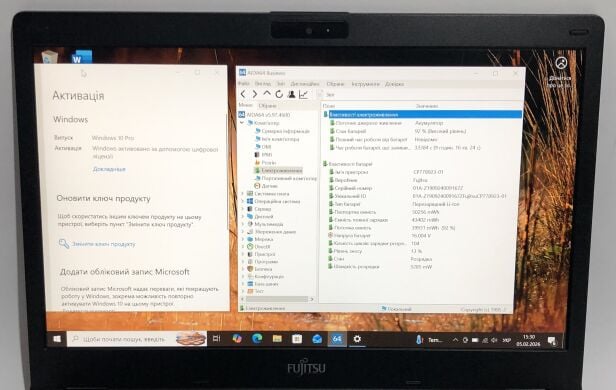Viewport: 616px width, 390px height.
Task: Go up one level in AIDA64
Action: [267, 94]
